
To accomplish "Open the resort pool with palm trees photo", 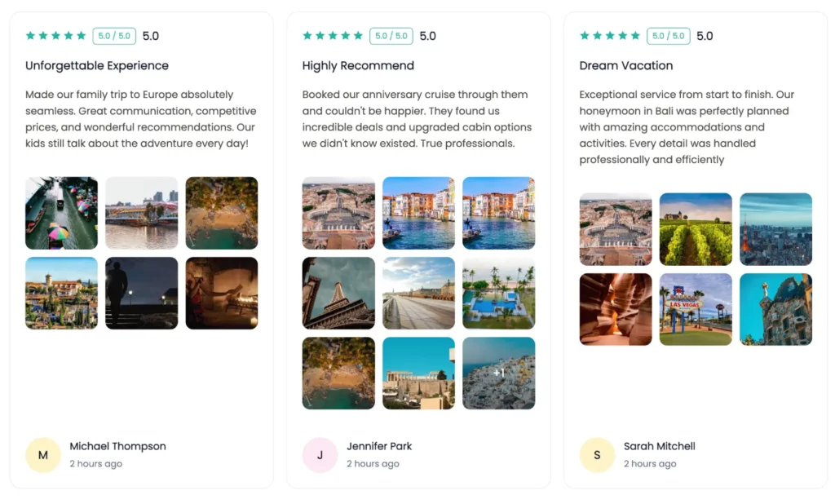I will [x=499, y=293].
